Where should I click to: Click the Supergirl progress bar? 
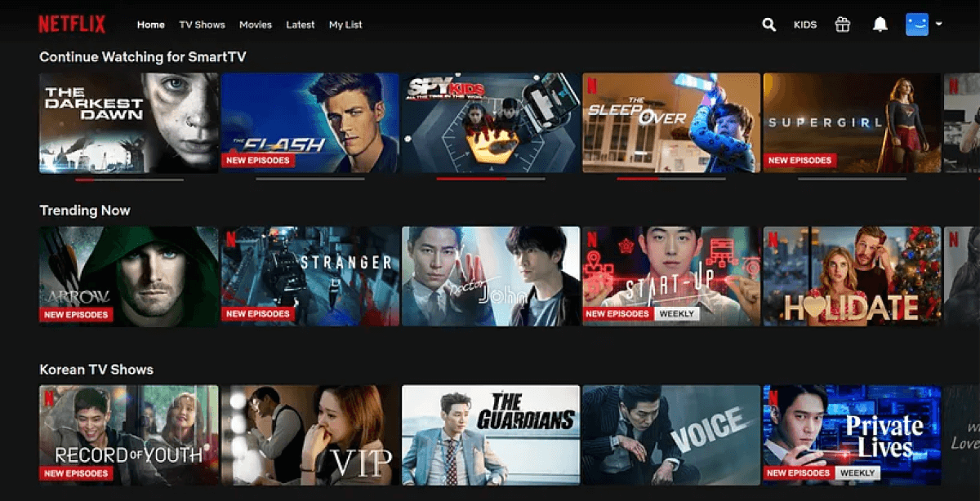tap(852, 179)
